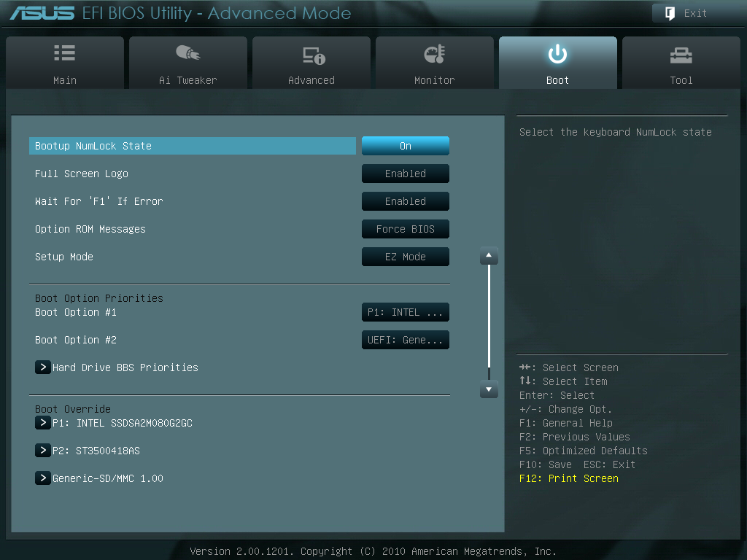Screen dimensions: 747x560
Task: Click the Advanced tab monitor-info icon
Action: tap(314, 55)
